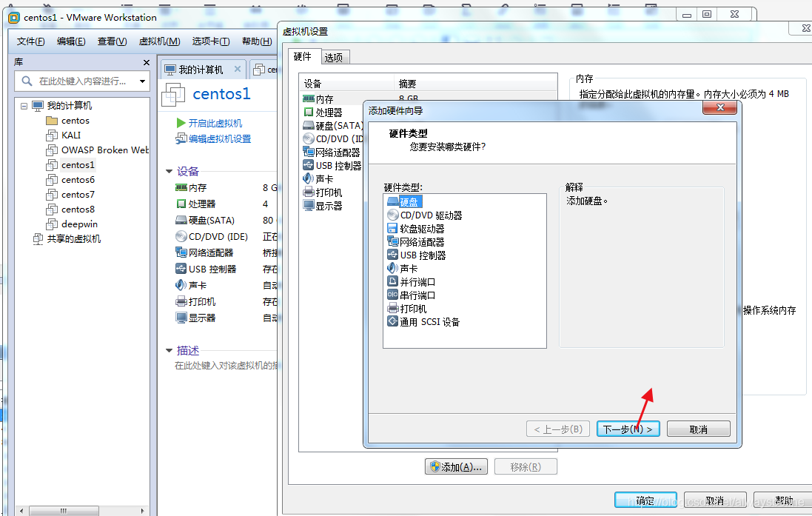Select centos7 in library tree
This screenshot has width=812, height=516.
[70, 195]
